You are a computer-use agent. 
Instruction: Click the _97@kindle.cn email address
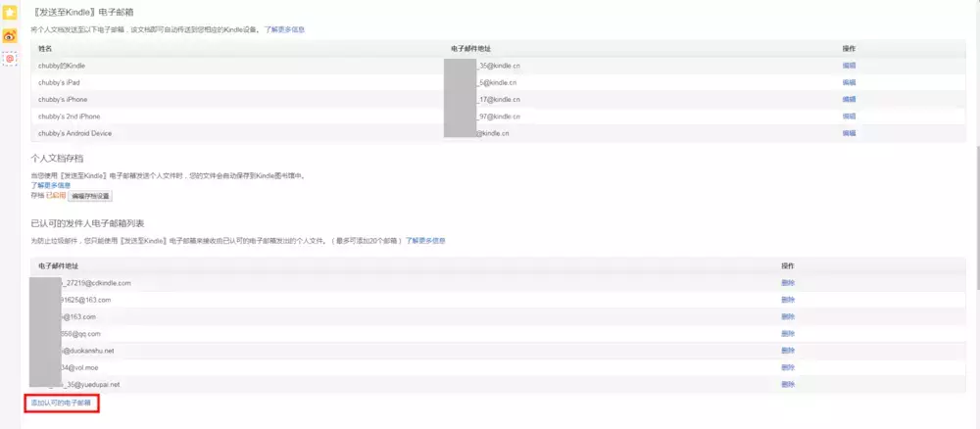coord(499,117)
